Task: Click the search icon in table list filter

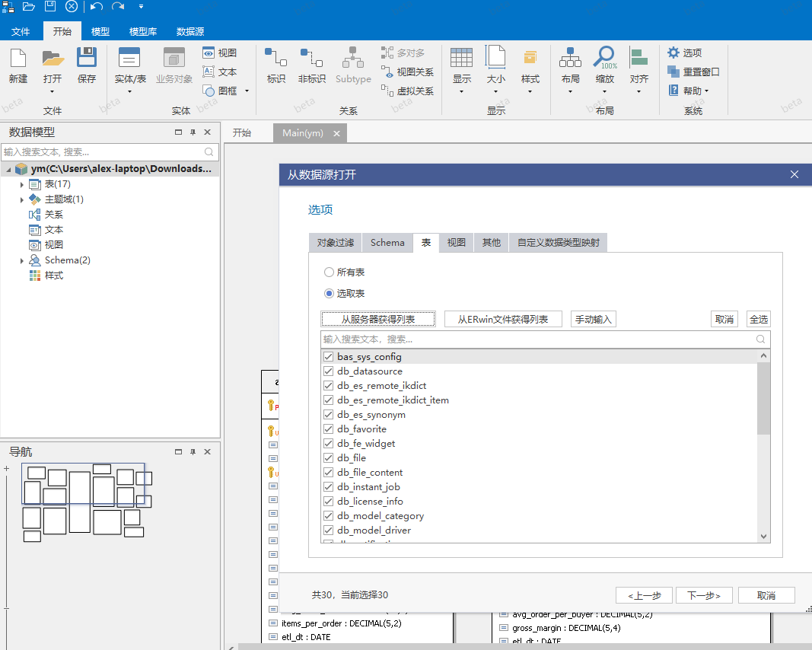Action: click(760, 339)
